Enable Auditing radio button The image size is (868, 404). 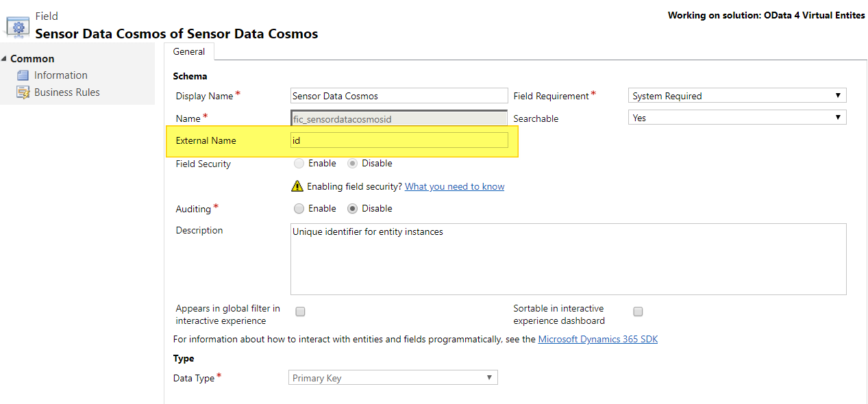299,209
